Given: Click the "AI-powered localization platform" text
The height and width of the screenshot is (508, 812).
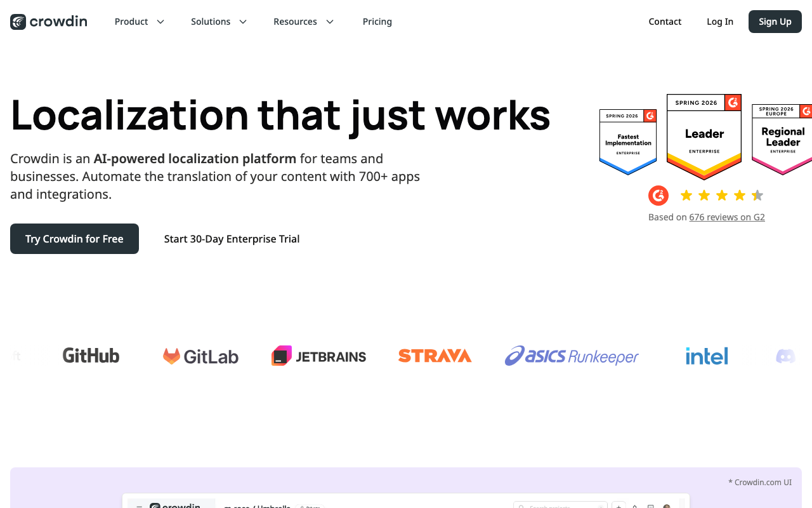Looking at the screenshot, I should tap(195, 159).
